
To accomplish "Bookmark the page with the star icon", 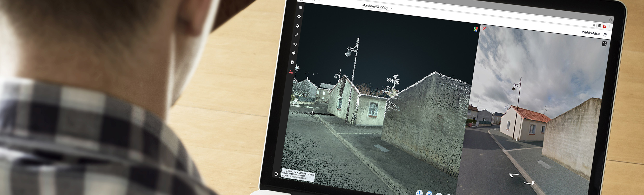I will [594, 25].
